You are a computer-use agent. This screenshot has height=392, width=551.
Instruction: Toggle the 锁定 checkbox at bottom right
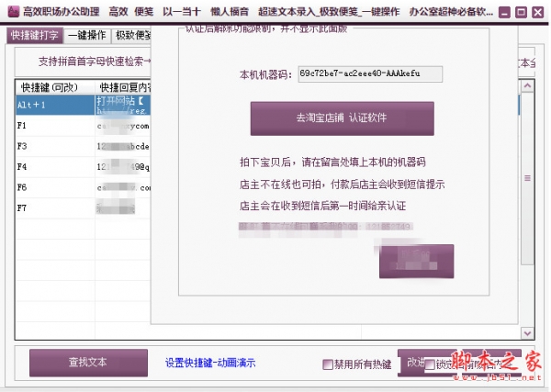point(430,364)
